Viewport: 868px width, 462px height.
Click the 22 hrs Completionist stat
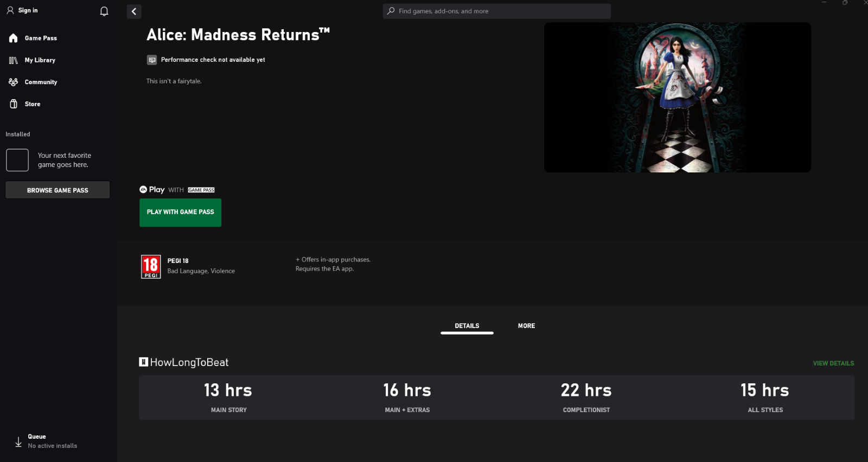pyautogui.click(x=586, y=397)
